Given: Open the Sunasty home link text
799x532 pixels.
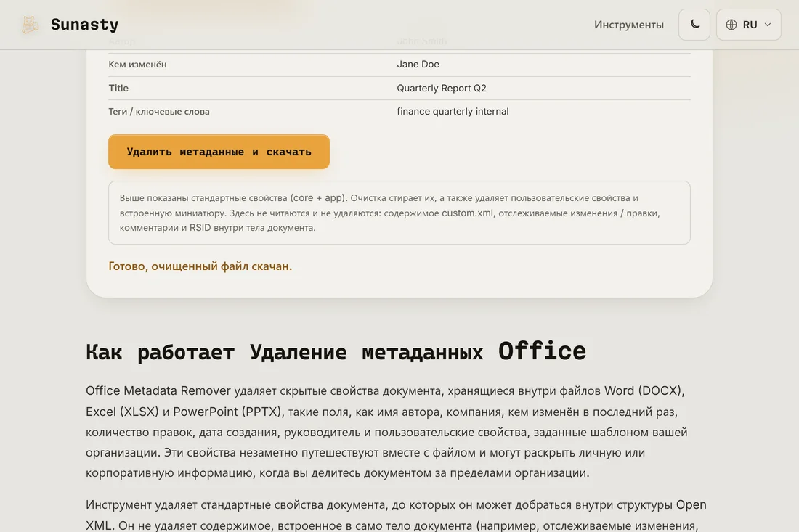Looking at the screenshot, I should point(84,25).
